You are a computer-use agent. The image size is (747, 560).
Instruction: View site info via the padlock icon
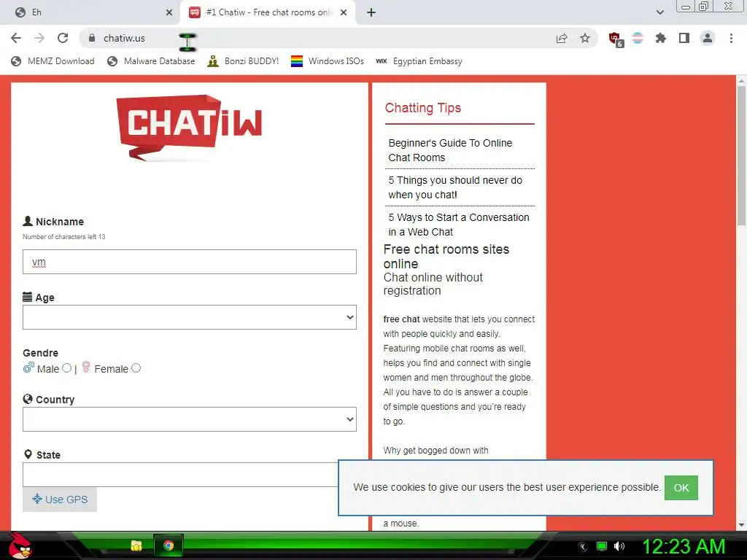pyautogui.click(x=93, y=38)
